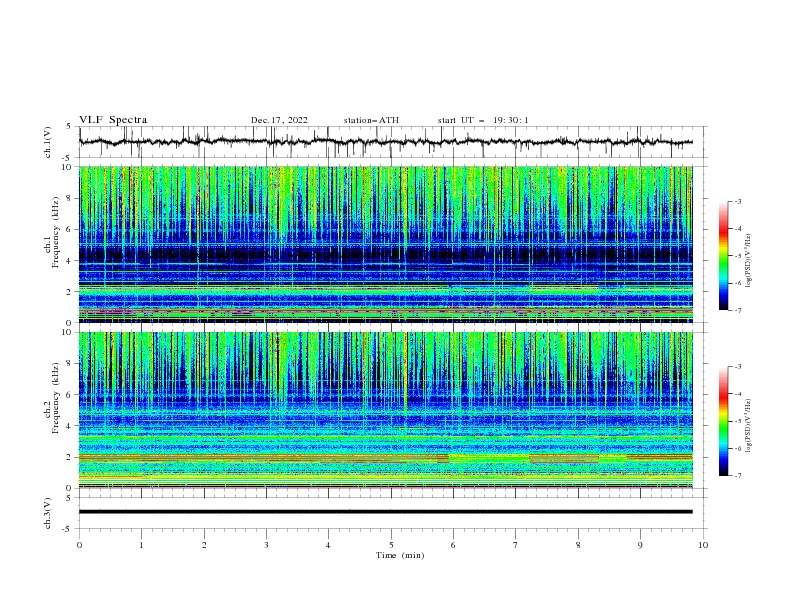
Task: Click the ch.1 voltage waveform trace
Action: pyautogui.click(x=385, y=142)
